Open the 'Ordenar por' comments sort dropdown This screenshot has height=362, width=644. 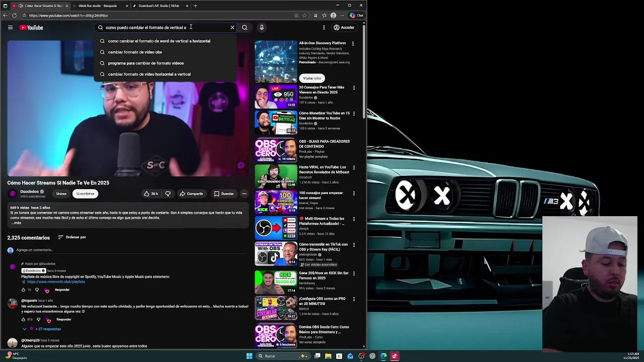pos(72,237)
